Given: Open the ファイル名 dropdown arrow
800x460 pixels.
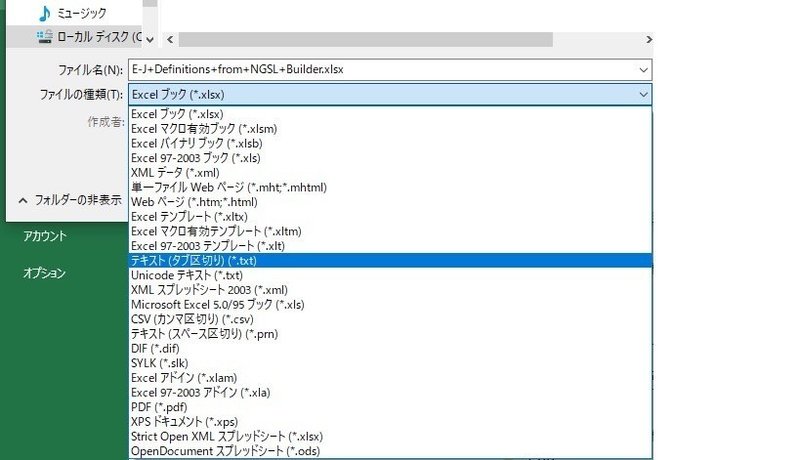Looking at the screenshot, I should pyautogui.click(x=643, y=70).
